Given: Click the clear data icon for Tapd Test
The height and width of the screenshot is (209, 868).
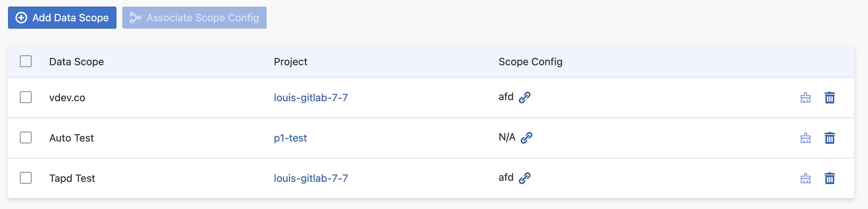Looking at the screenshot, I should pyautogui.click(x=805, y=178).
